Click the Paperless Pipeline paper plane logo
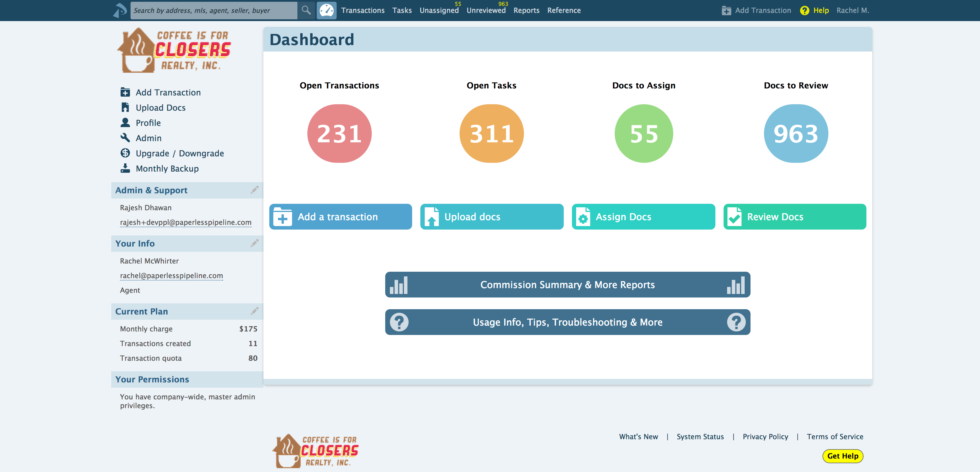The image size is (980, 472). point(120,10)
